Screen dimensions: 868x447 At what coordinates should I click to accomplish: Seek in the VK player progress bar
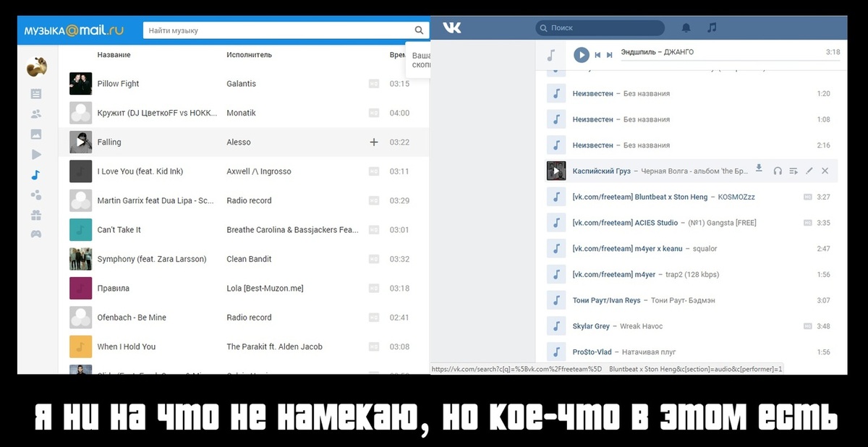731,61
